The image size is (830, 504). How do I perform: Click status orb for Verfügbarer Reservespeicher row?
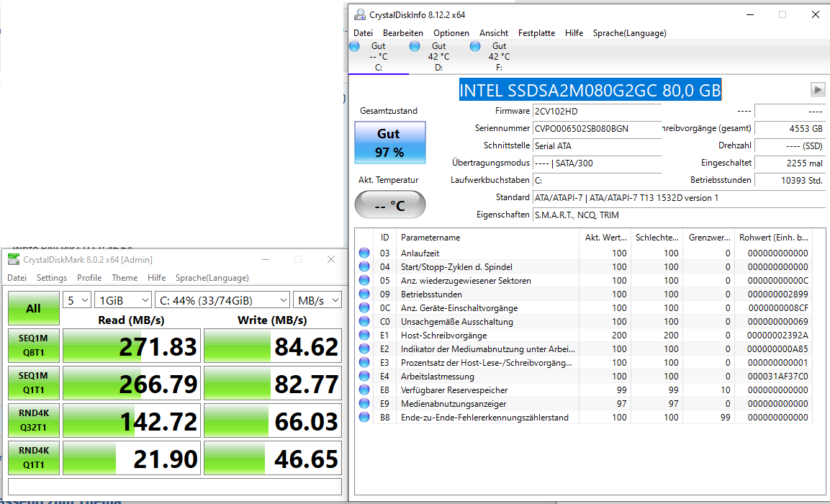364,390
